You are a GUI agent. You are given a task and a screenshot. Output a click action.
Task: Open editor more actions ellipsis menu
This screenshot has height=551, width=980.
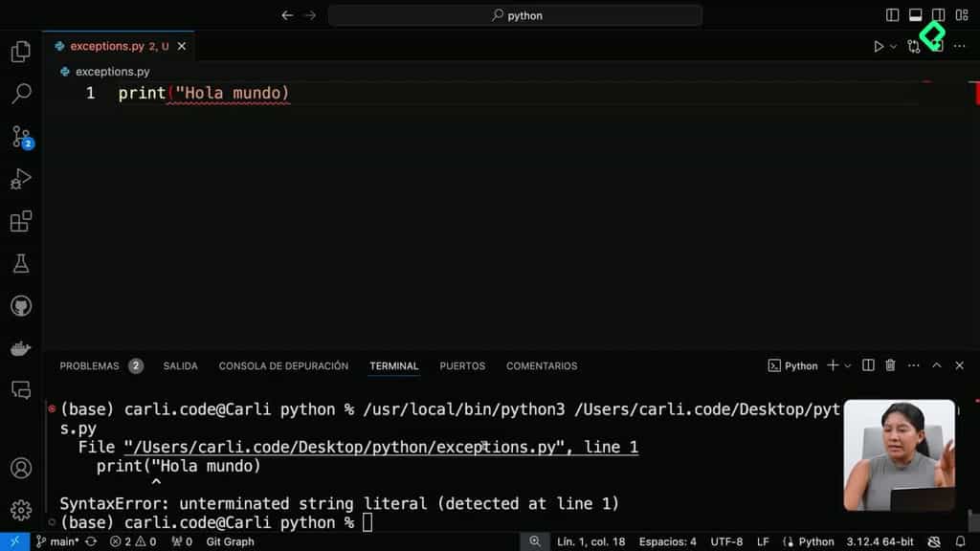coord(960,45)
